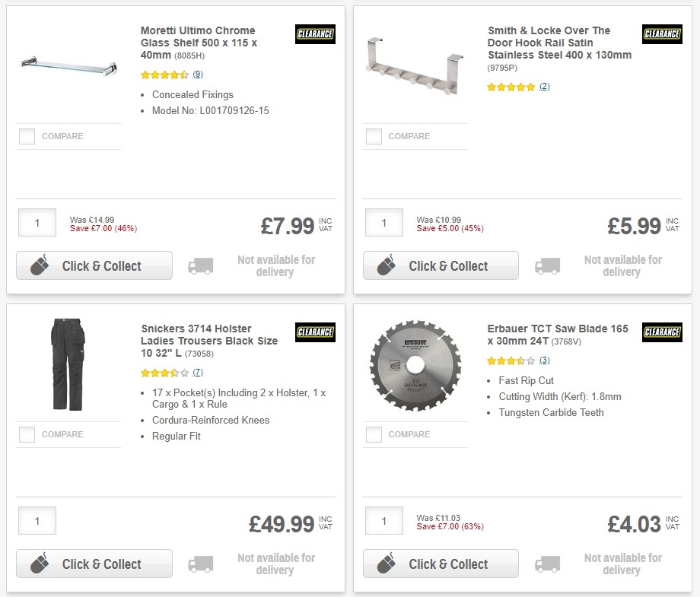Tick Compare on Smith & Locke hook rail
The width and height of the screenshot is (700, 597).
point(374,136)
